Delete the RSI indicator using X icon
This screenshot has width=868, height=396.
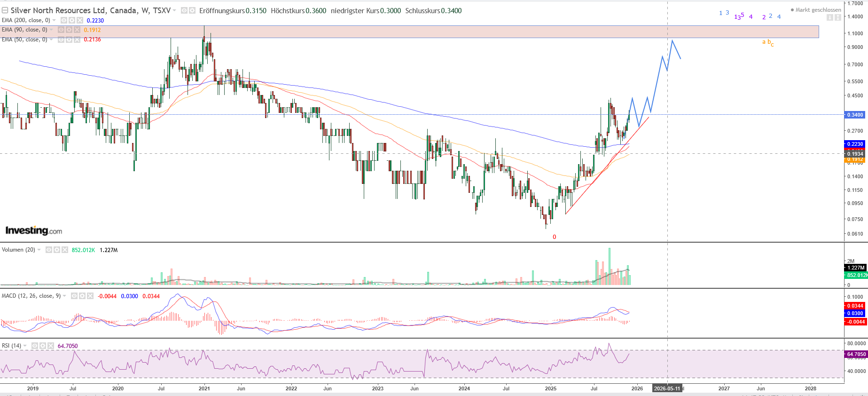coord(51,346)
